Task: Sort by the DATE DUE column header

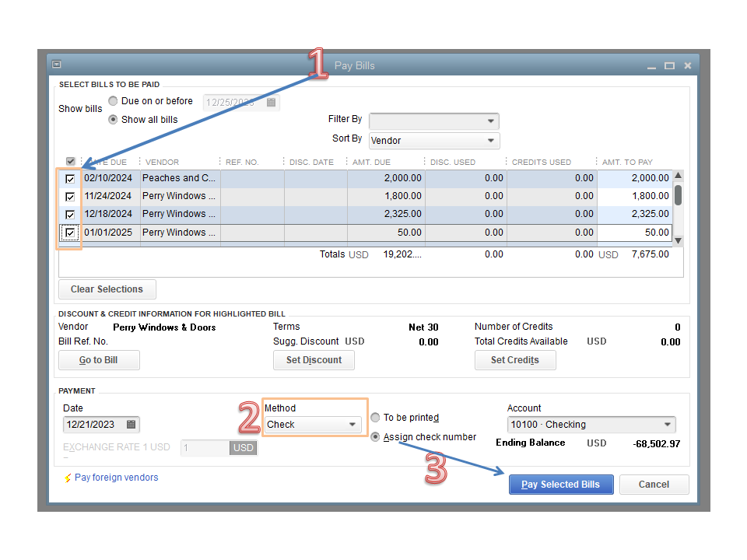Action: (x=110, y=162)
